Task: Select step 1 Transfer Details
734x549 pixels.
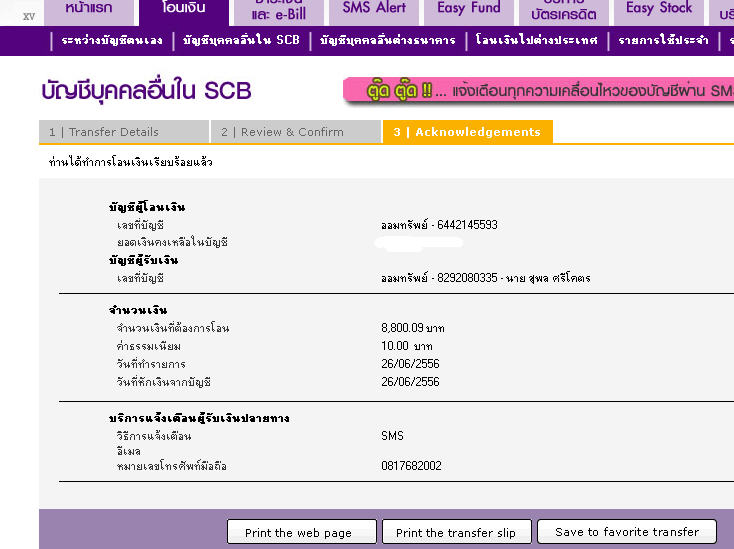Action: pos(124,132)
